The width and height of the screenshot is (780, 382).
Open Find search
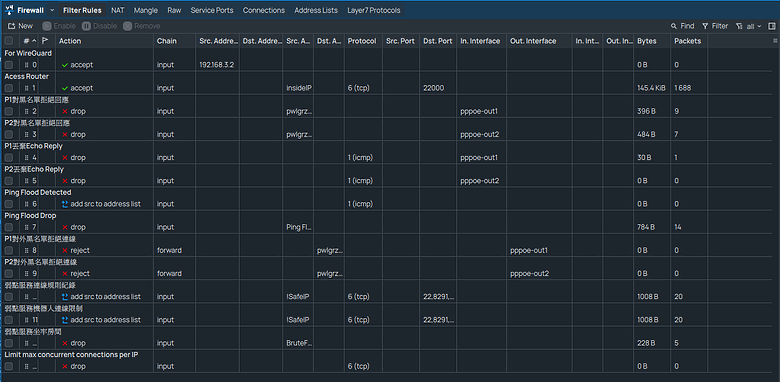682,26
